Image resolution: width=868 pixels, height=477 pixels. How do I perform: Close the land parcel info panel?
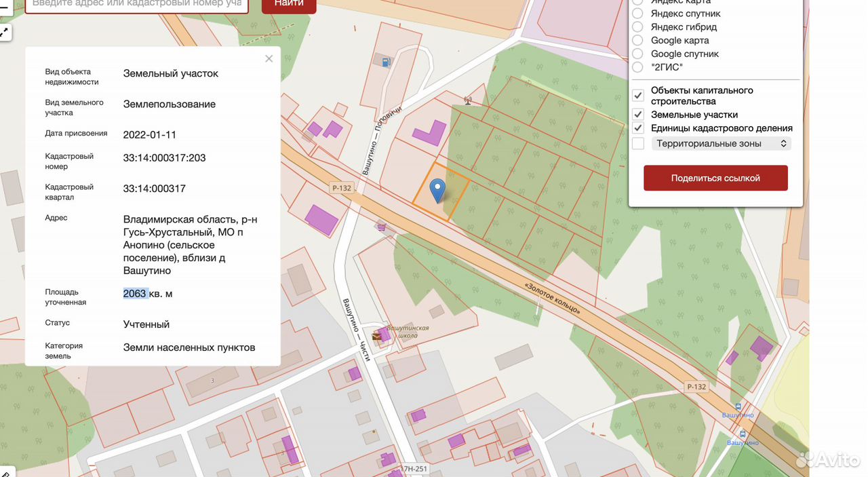click(x=269, y=58)
